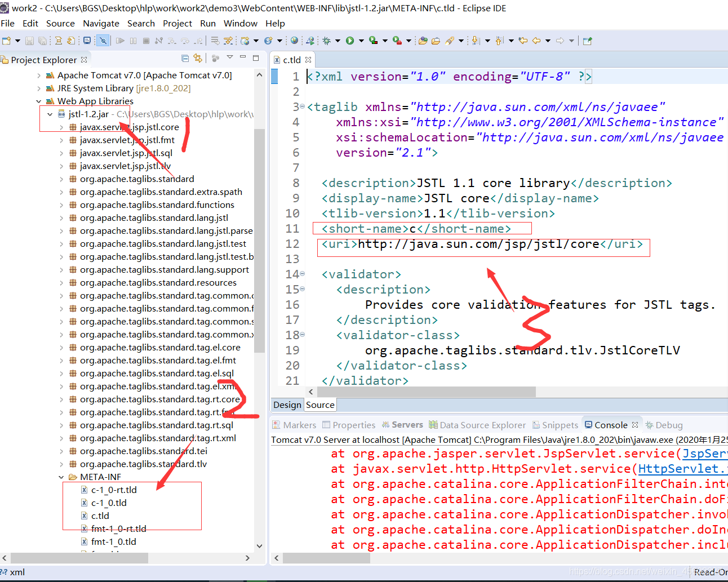Open the Snippets view tab
This screenshot has height=582, width=728.
pyautogui.click(x=556, y=425)
